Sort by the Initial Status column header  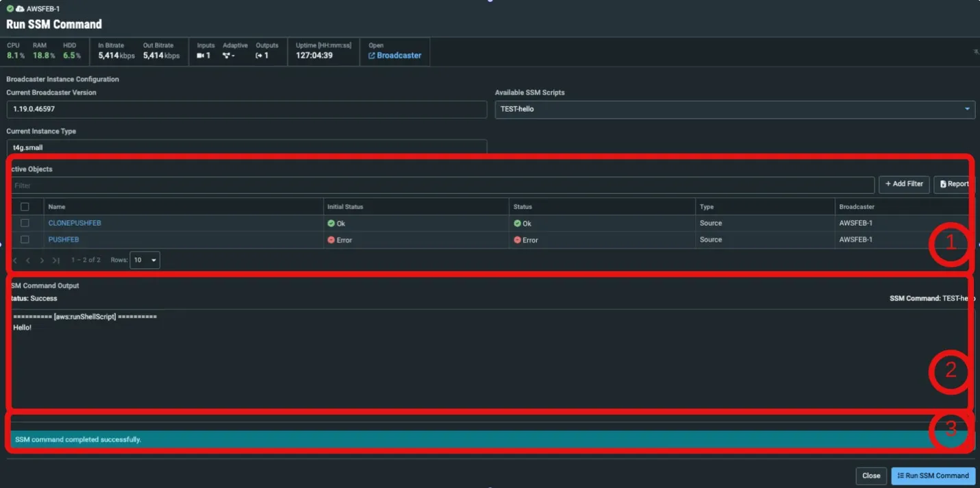click(345, 206)
